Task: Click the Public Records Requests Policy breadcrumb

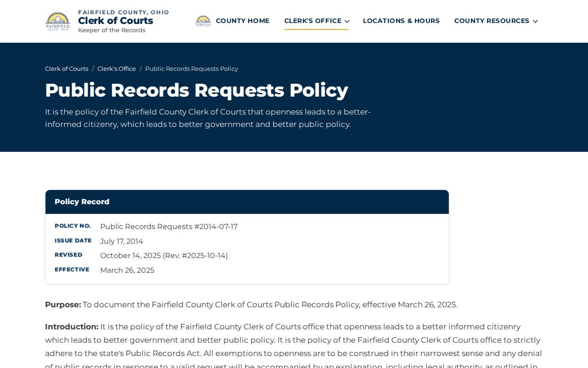Action: [x=192, y=69]
